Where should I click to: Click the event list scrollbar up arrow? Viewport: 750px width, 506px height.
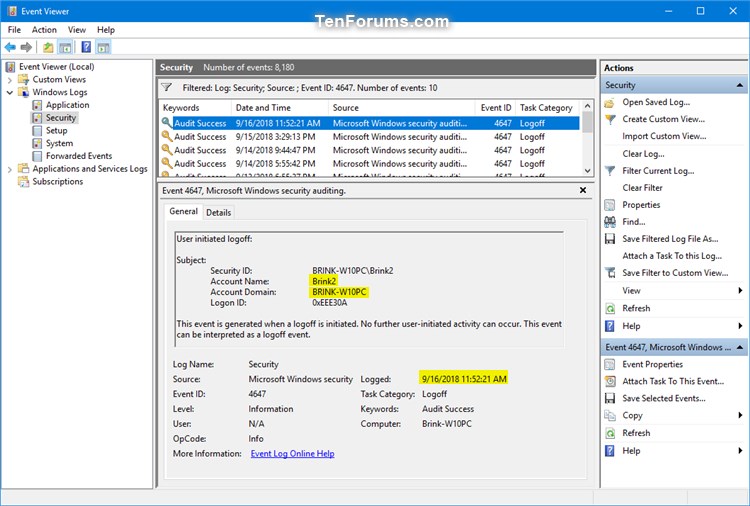[x=588, y=106]
